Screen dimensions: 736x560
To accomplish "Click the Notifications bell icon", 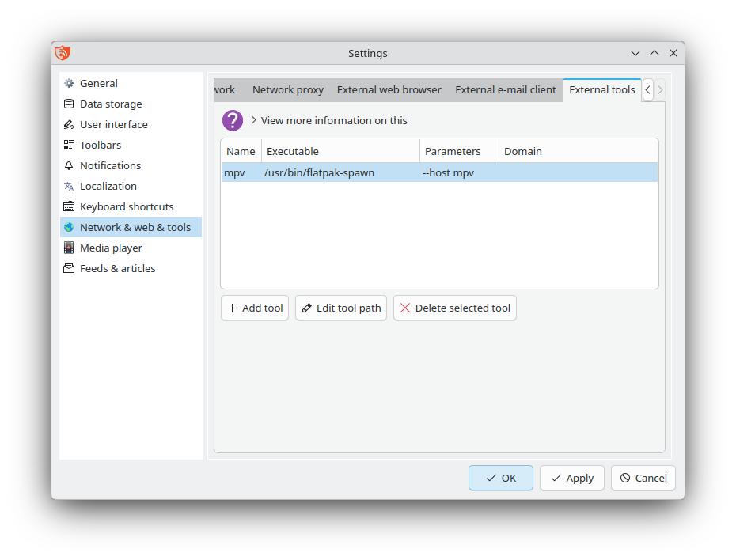I will point(69,165).
